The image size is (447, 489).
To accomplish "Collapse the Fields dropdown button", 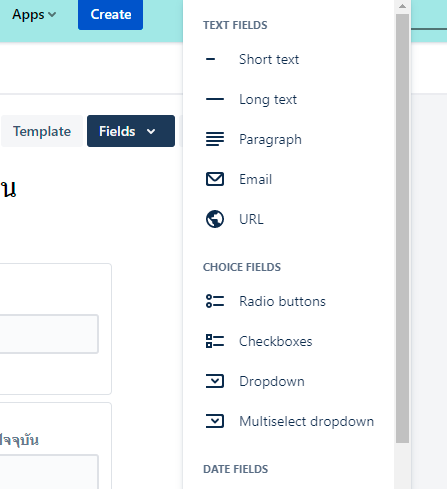I will point(131,131).
